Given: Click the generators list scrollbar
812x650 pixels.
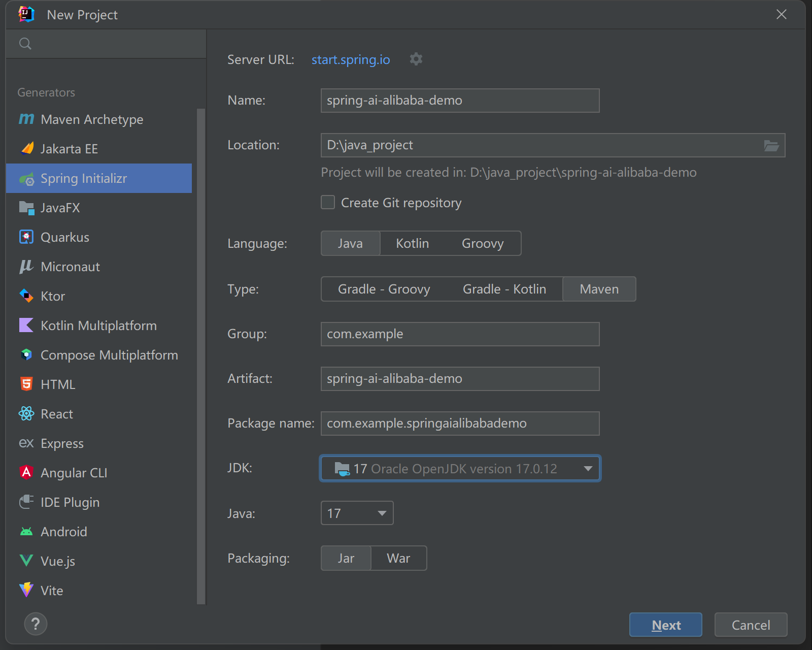Looking at the screenshot, I should tap(201, 355).
